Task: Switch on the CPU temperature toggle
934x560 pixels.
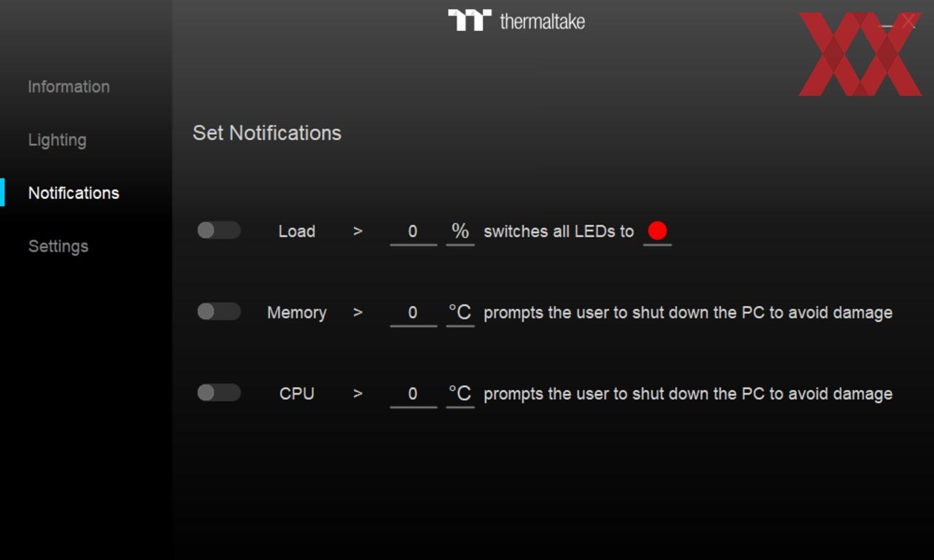Action: [218, 393]
